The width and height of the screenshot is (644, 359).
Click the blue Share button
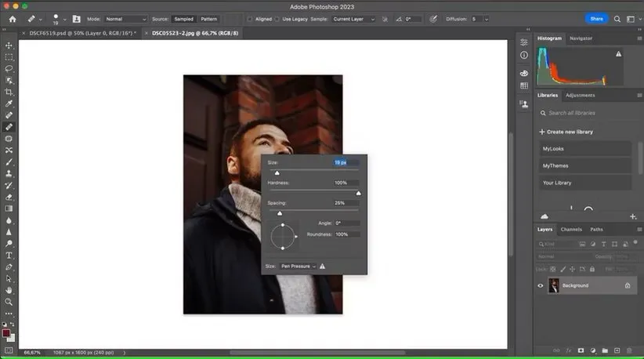pos(597,19)
